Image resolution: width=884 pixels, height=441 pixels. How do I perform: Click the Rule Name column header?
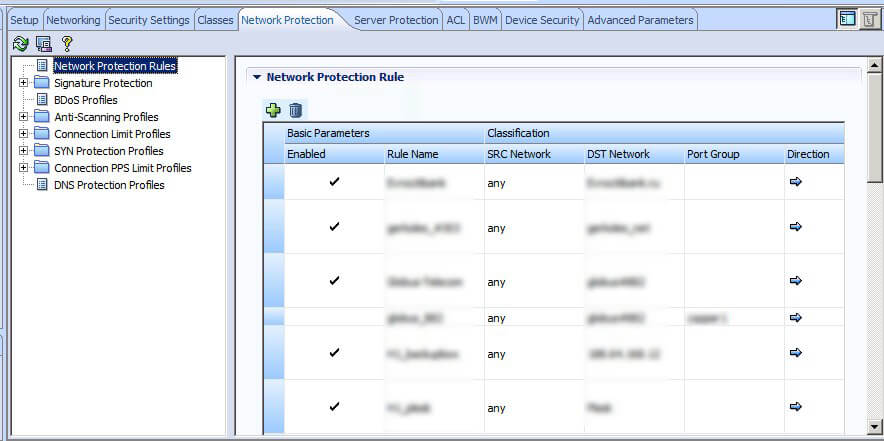point(412,154)
